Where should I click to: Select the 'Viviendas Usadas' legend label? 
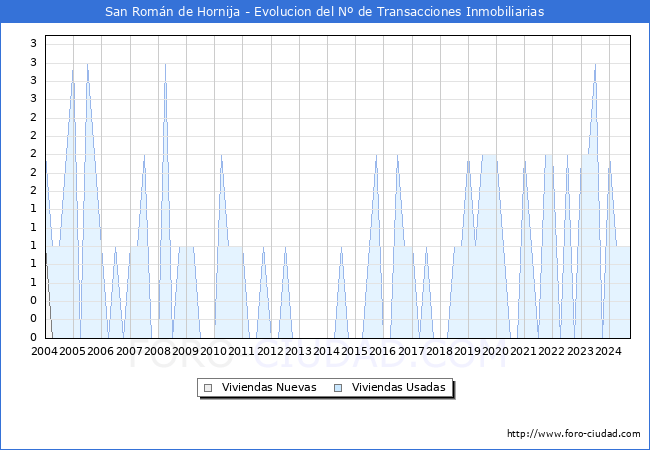399,387
